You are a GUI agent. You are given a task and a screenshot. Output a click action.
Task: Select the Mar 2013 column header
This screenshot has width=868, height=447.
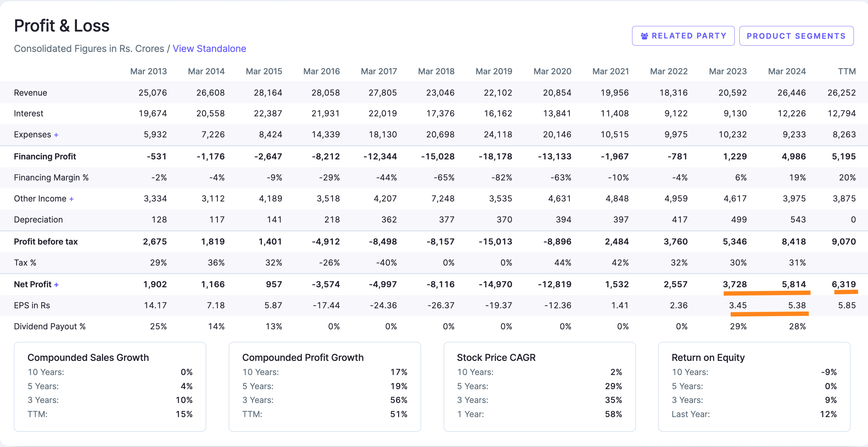[x=148, y=71]
